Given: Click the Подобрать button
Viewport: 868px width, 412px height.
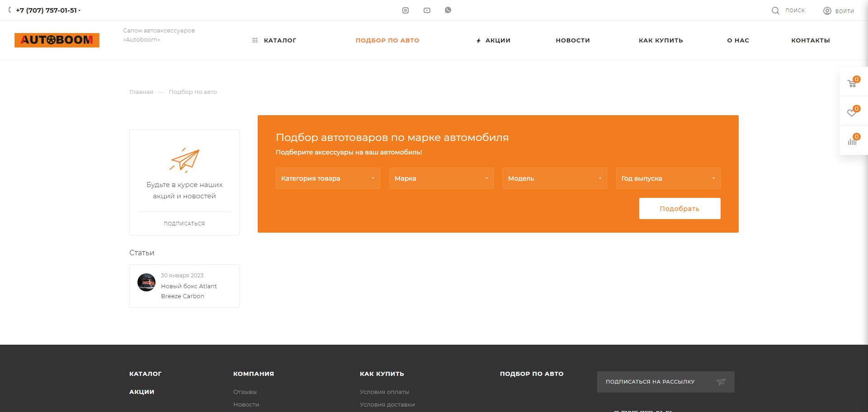Looking at the screenshot, I should click(x=680, y=209).
